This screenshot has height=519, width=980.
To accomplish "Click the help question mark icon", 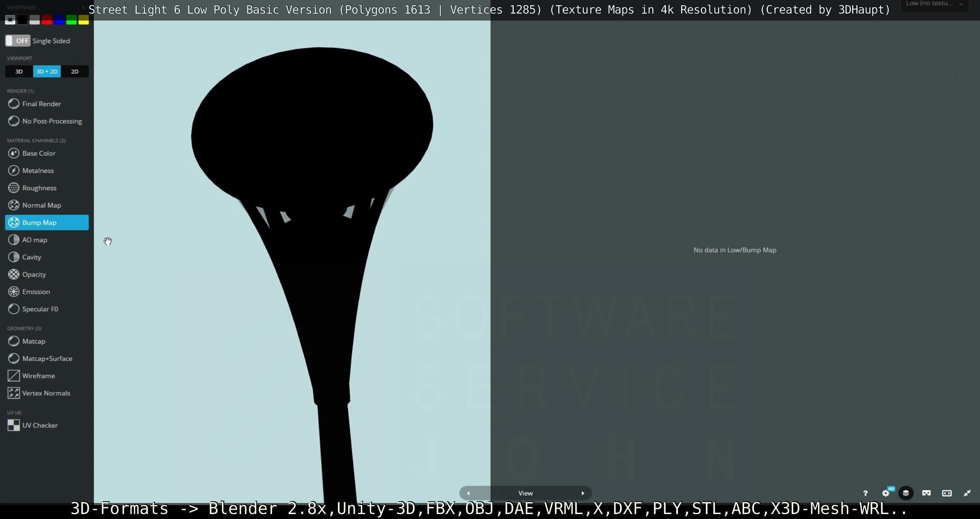I will (x=865, y=493).
